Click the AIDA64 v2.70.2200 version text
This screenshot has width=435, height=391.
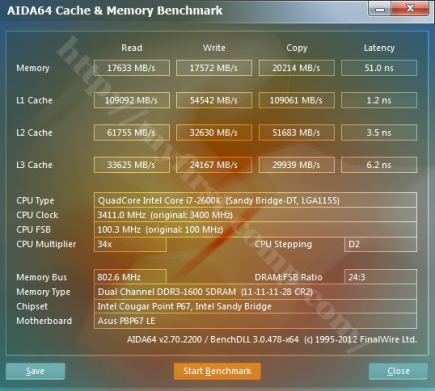272,340
